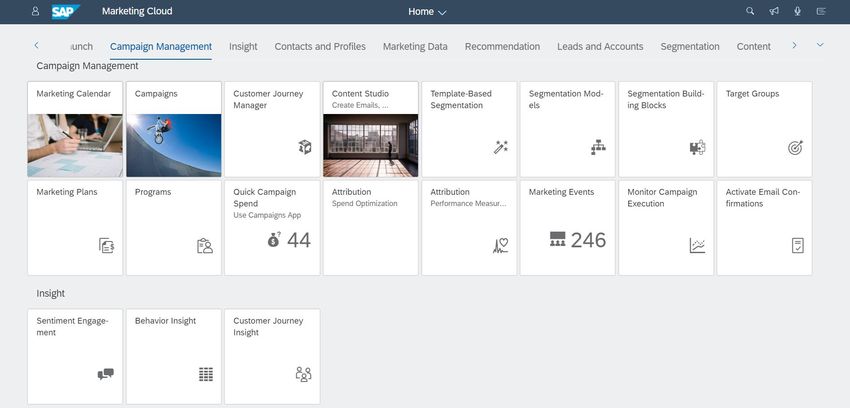Open Contacts and Profiles tab
The image size is (850, 408).
[320, 47]
